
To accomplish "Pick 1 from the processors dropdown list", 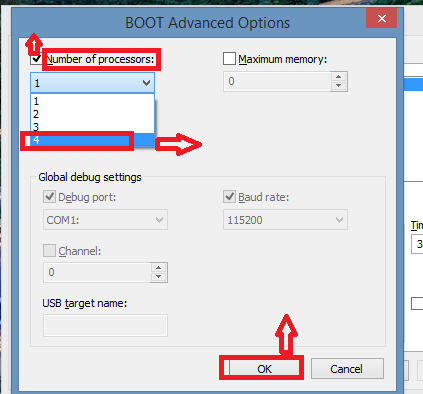I will (x=92, y=101).
